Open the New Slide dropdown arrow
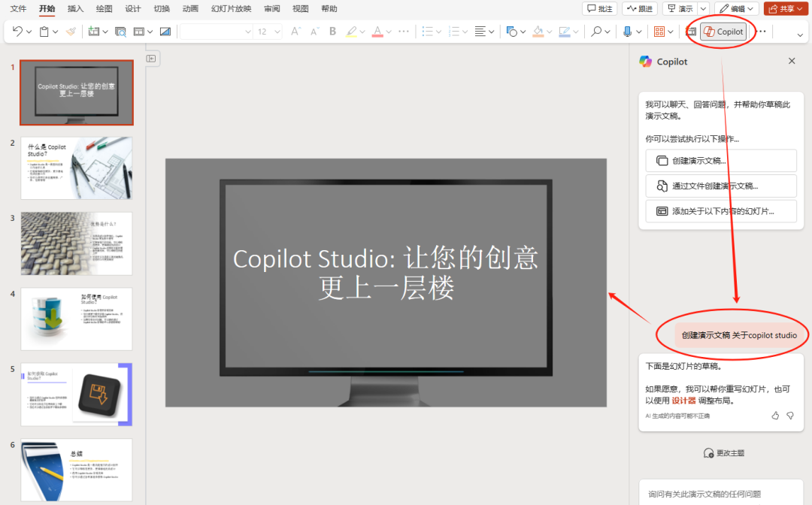Viewport: 812px width, 505px height. pyautogui.click(x=105, y=32)
